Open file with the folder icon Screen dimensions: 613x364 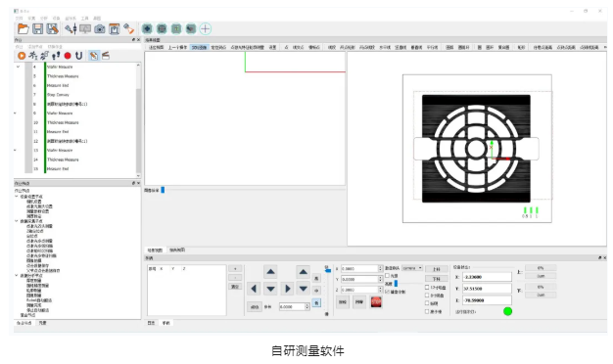pos(24,28)
